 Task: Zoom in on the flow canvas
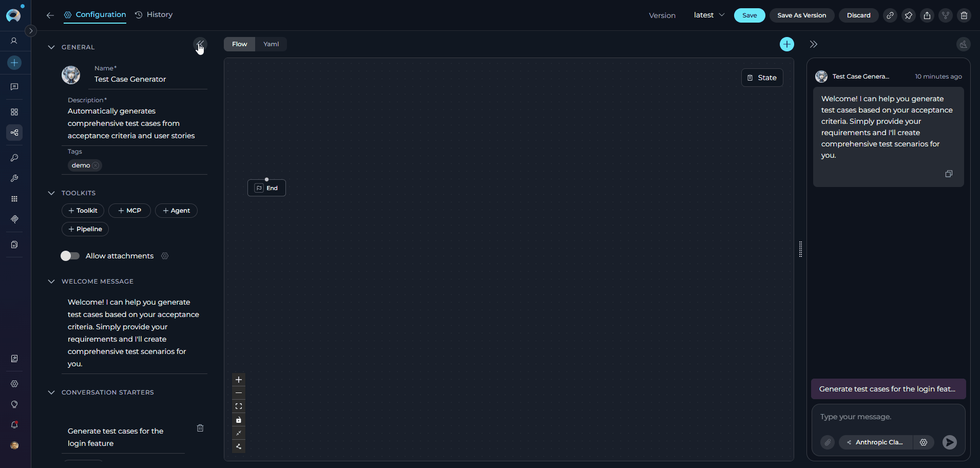pos(239,380)
